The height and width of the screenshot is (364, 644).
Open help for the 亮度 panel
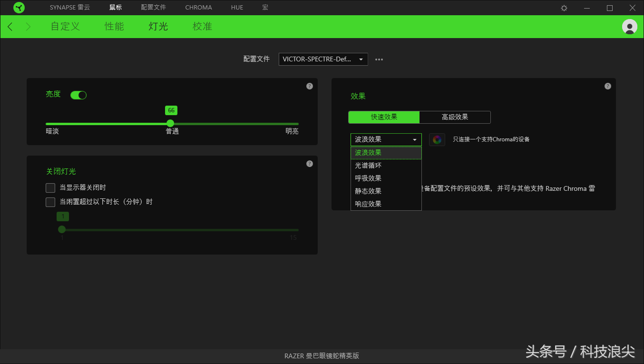pos(309,86)
